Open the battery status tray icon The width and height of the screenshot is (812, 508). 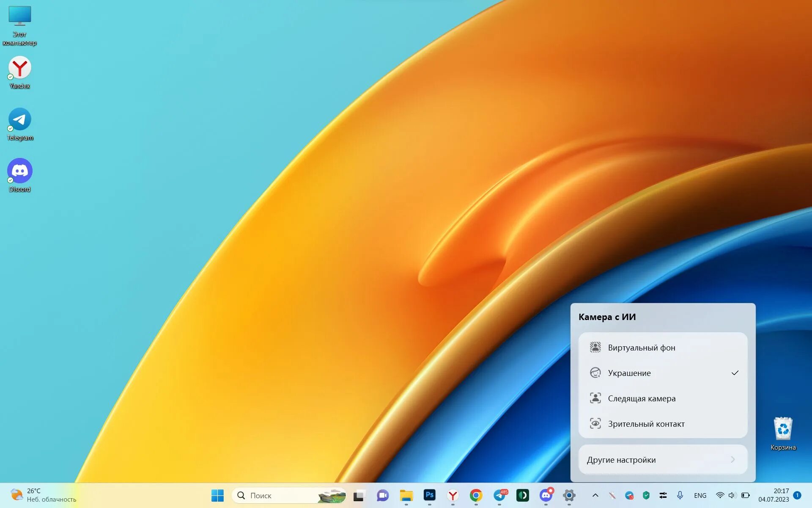pyautogui.click(x=746, y=495)
